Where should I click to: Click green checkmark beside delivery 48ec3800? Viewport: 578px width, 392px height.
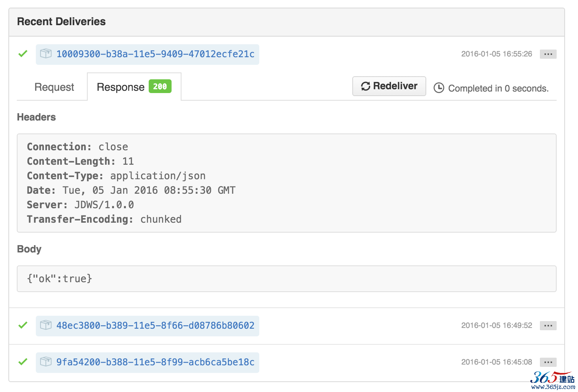pyautogui.click(x=23, y=325)
